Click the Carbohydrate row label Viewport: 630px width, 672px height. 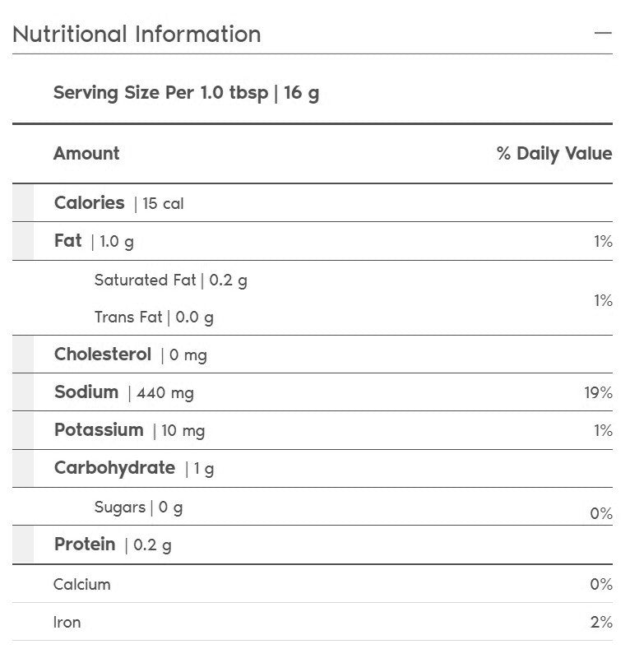114,468
